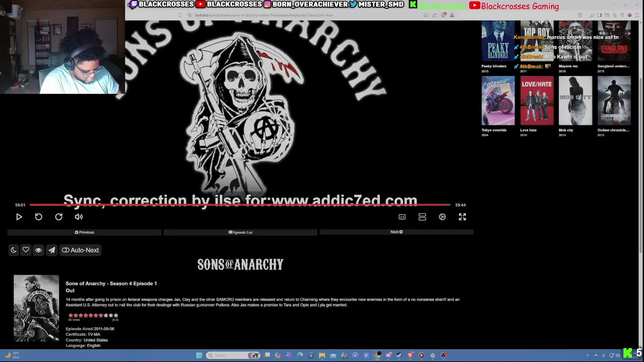Open Mob City poster
This screenshot has width=644, height=362.
click(x=576, y=101)
